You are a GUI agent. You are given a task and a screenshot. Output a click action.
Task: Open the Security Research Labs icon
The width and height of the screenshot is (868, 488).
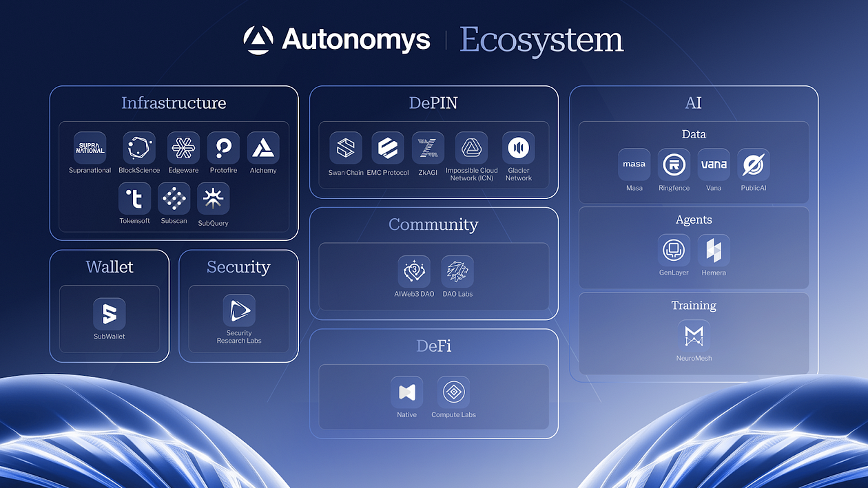coord(239,311)
